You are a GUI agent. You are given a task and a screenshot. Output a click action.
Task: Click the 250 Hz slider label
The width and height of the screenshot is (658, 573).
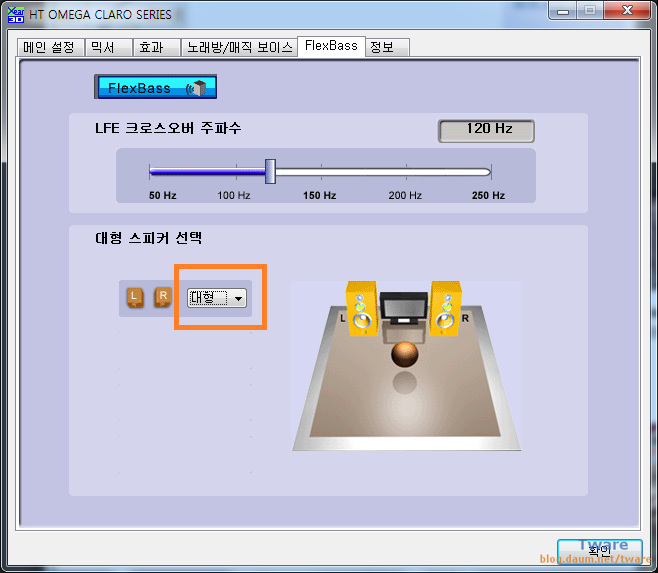[x=488, y=195]
